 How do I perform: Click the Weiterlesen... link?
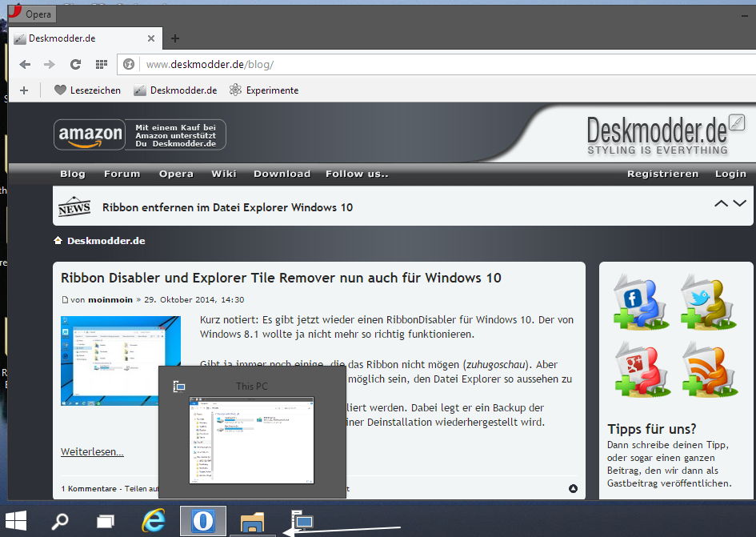(x=92, y=451)
